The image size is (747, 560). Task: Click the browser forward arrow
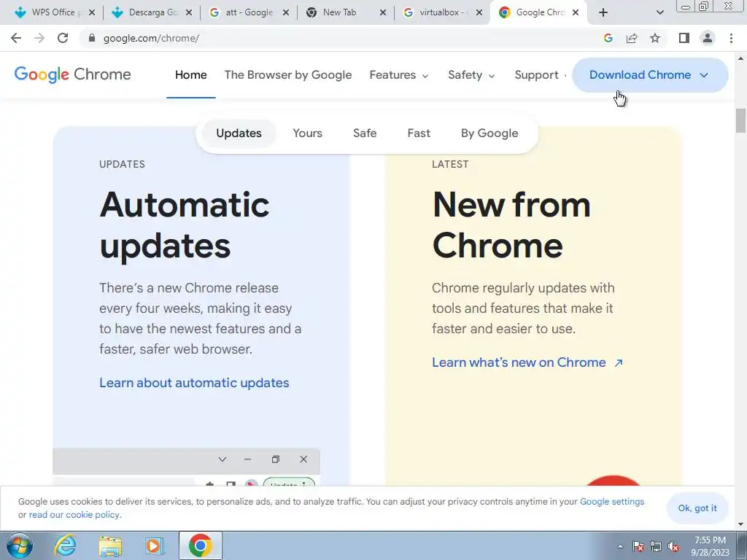tap(39, 38)
